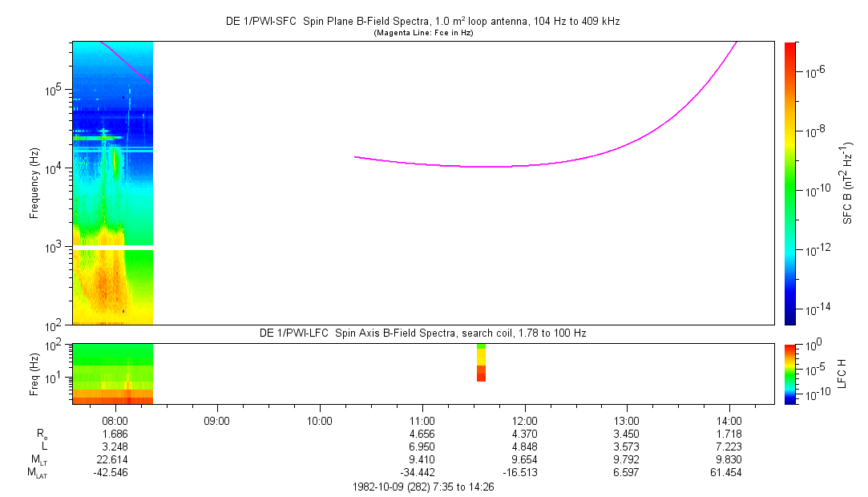The height and width of the screenshot is (497, 868).
Task: Click the MLAT value -16.513
Action: click(520, 473)
